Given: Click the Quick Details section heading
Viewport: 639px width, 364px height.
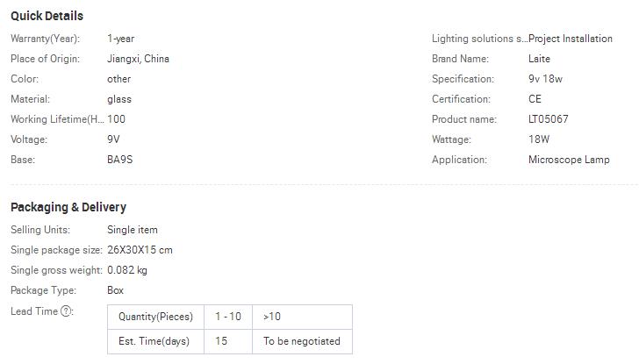Looking at the screenshot, I should (47, 16).
